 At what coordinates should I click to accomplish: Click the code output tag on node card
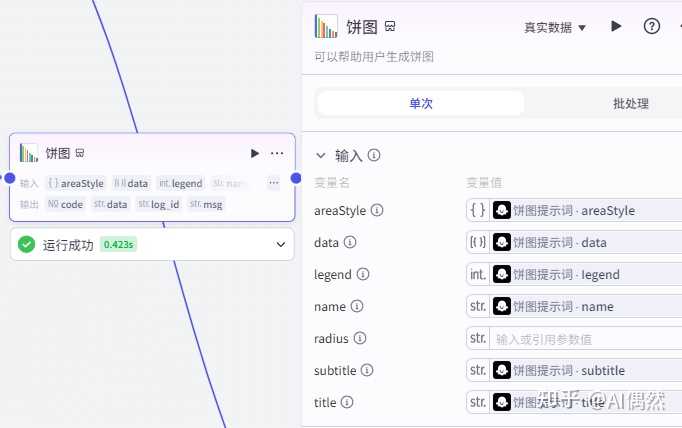click(65, 204)
